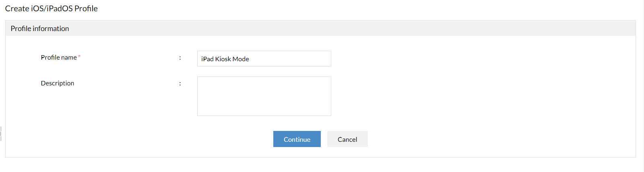Click the Continue button
Viewport: 644px width, 172px height.
tap(297, 139)
